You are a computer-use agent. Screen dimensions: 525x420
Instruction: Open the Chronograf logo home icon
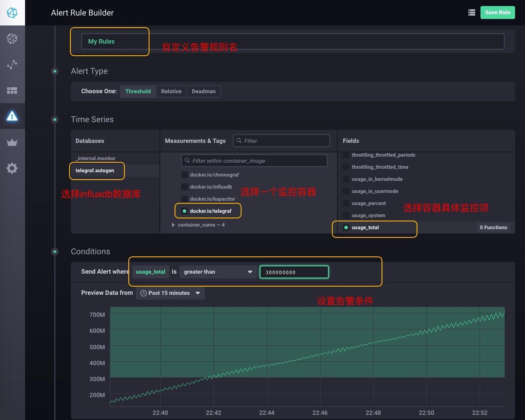click(x=12, y=13)
